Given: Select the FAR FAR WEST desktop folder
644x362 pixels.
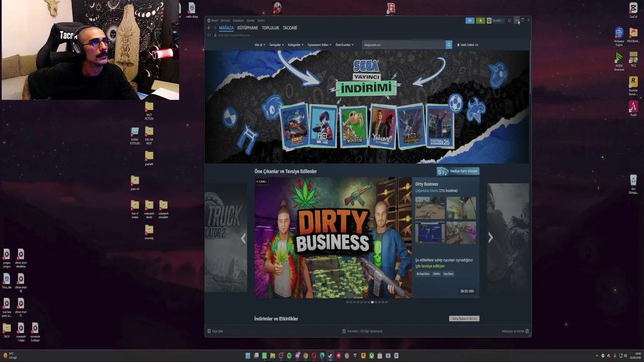Looking at the screenshot, I should point(149,136).
